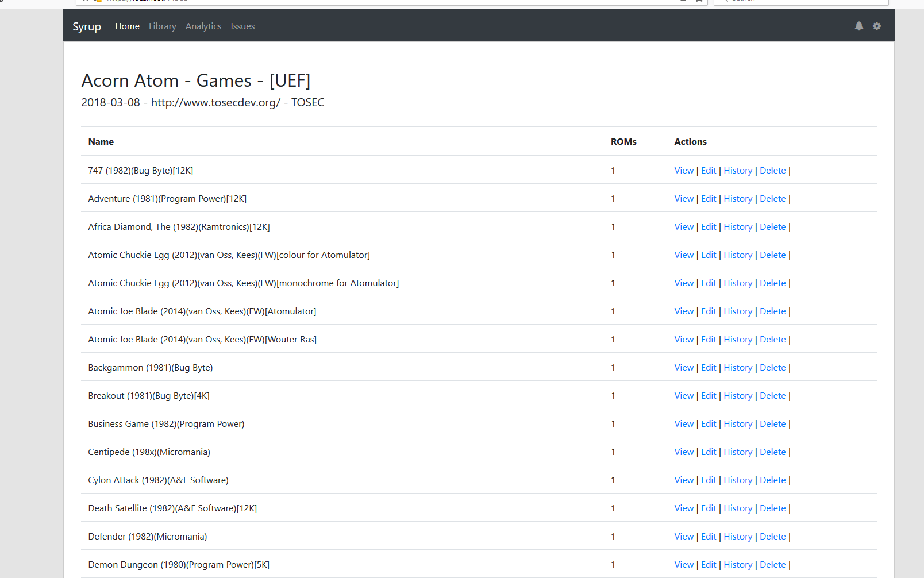Open History for Centipede (198x)(Micromania)
The height and width of the screenshot is (578, 924).
738,452
